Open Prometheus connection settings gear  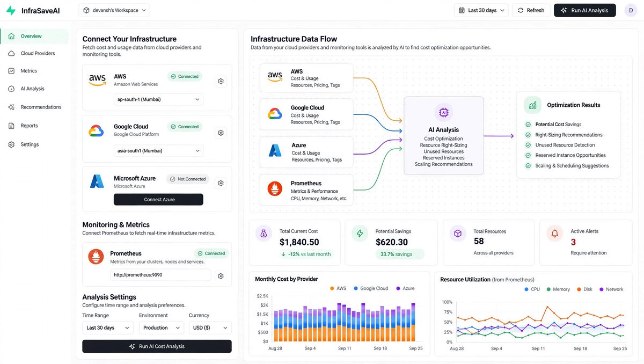click(x=221, y=276)
